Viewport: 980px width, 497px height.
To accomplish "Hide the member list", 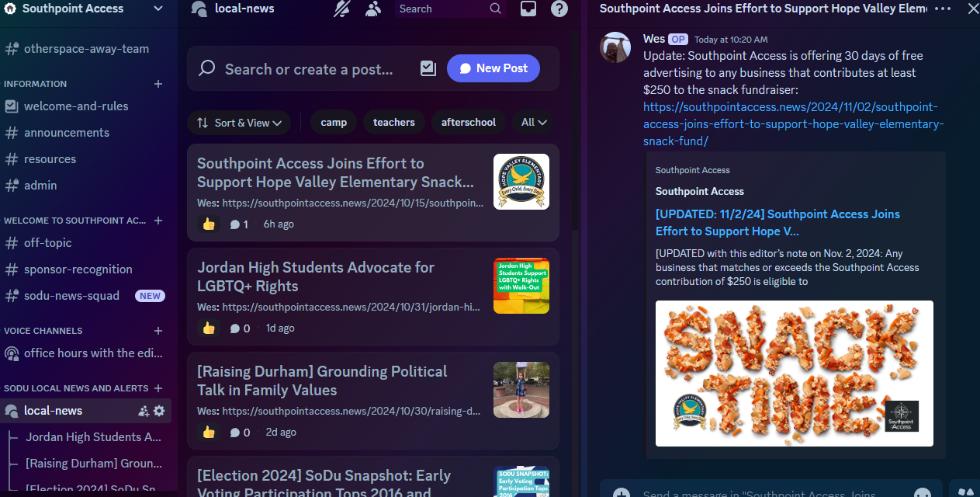I will [372, 9].
